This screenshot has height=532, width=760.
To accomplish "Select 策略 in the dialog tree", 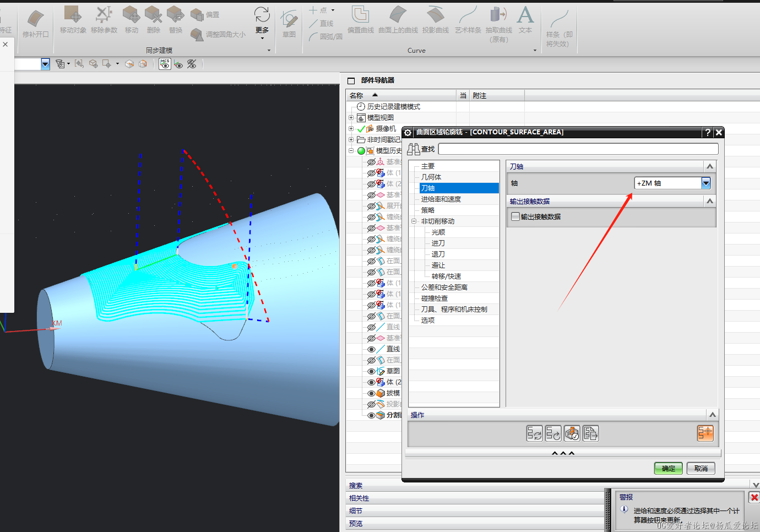I will point(427,210).
